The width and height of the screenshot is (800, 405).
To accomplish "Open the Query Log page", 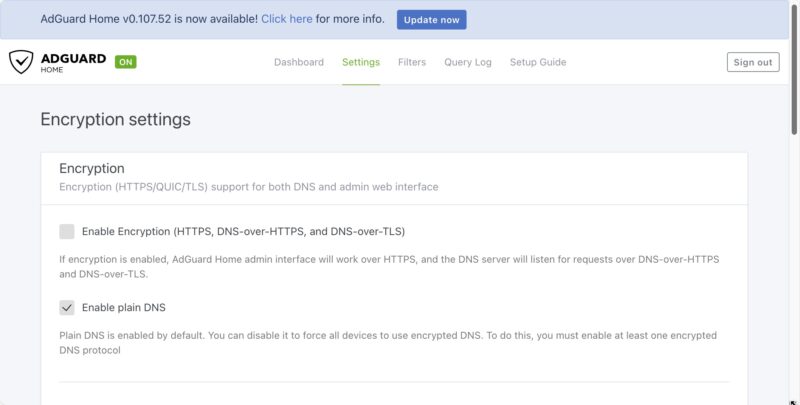I will tap(468, 62).
